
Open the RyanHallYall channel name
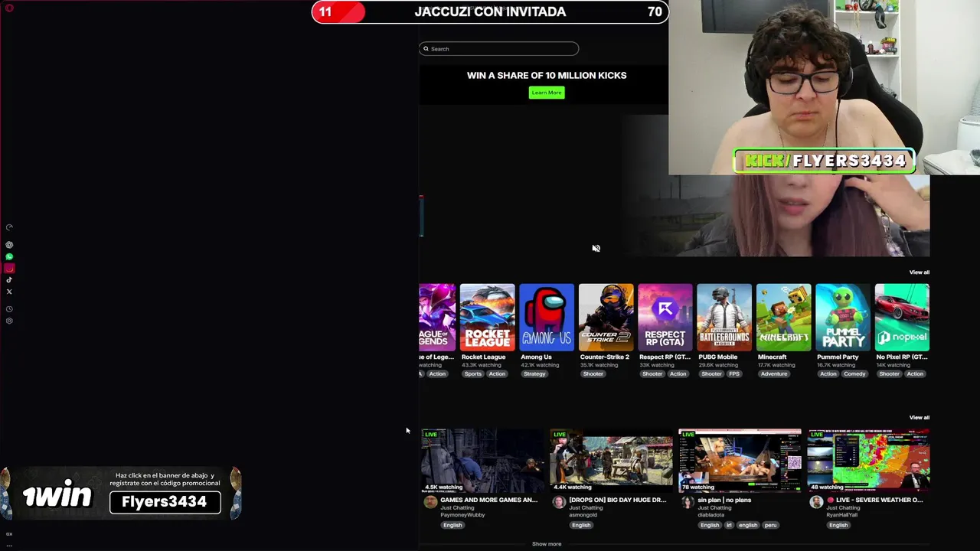tap(841, 515)
